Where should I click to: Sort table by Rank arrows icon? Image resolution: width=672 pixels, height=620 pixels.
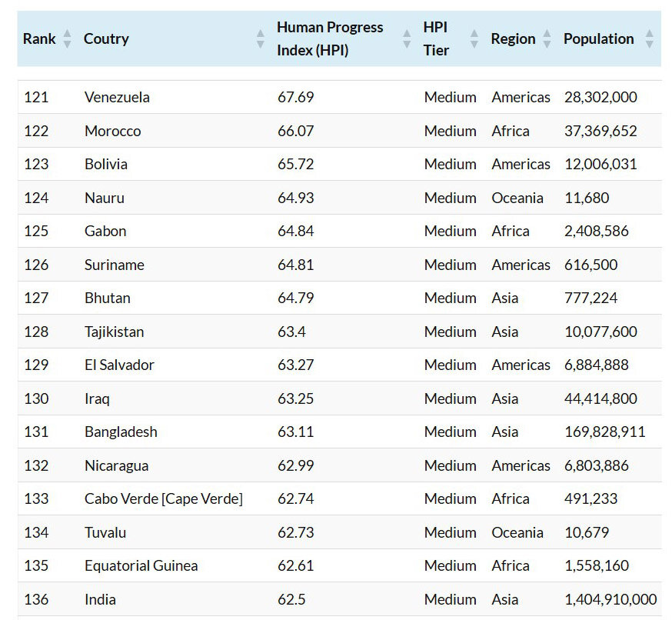pyautogui.click(x=67, y=38)
